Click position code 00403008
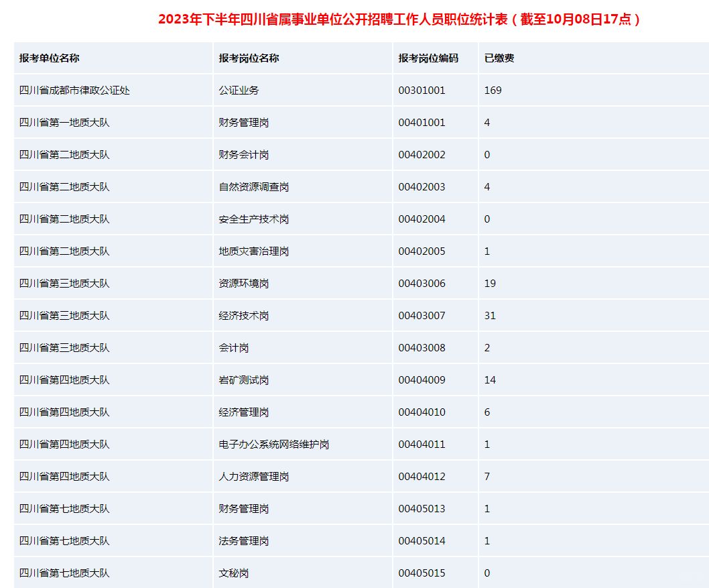Screen dimensions: 709x588 coord(422,347)
